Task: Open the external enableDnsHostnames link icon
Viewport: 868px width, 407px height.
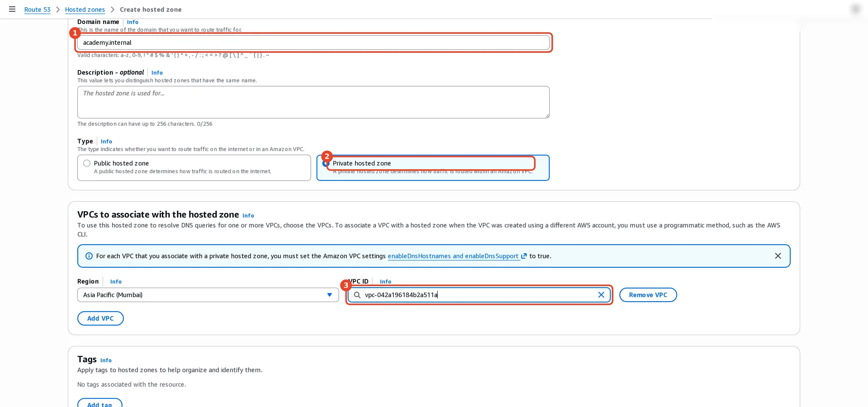Action: [524, 256]
